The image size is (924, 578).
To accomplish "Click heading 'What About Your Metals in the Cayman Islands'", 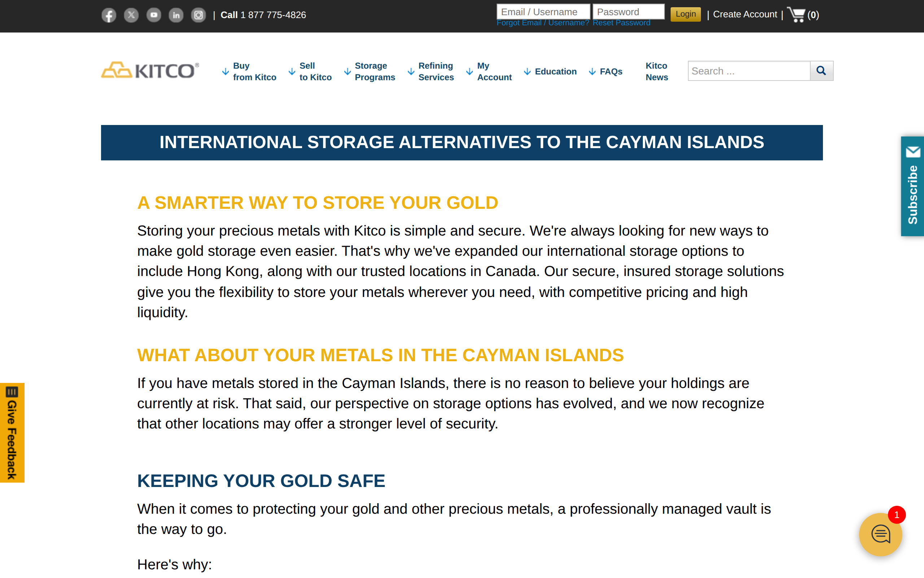I will pyautogui.click(x=380, y=355).
